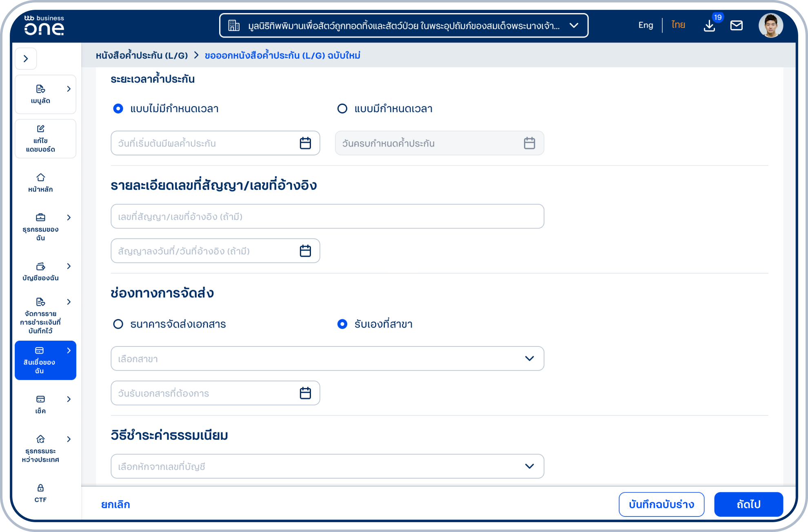Expand เช็ค submenu chevron
This screenshot has height=532, width=808.
69,399
